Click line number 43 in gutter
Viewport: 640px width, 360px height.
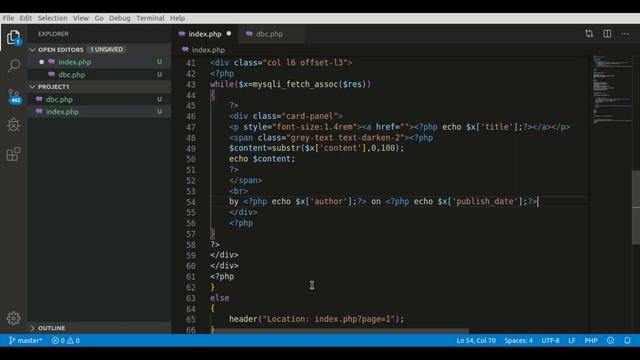pyautogui.click(x=191, y=84)
